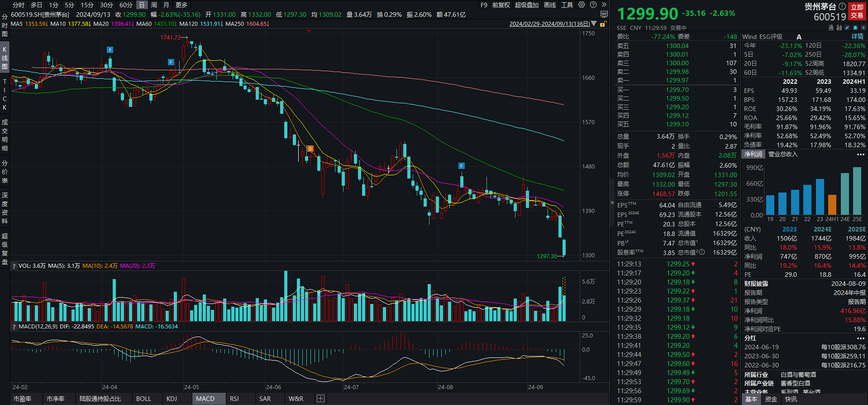
Task: Switch chart to 营业总收入 tab
Action: tap(783, 154)
